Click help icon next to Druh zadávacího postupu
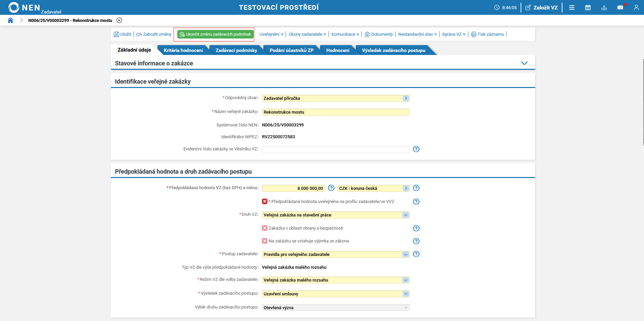This screenshot has height=321, width=644. pos(416,254)
